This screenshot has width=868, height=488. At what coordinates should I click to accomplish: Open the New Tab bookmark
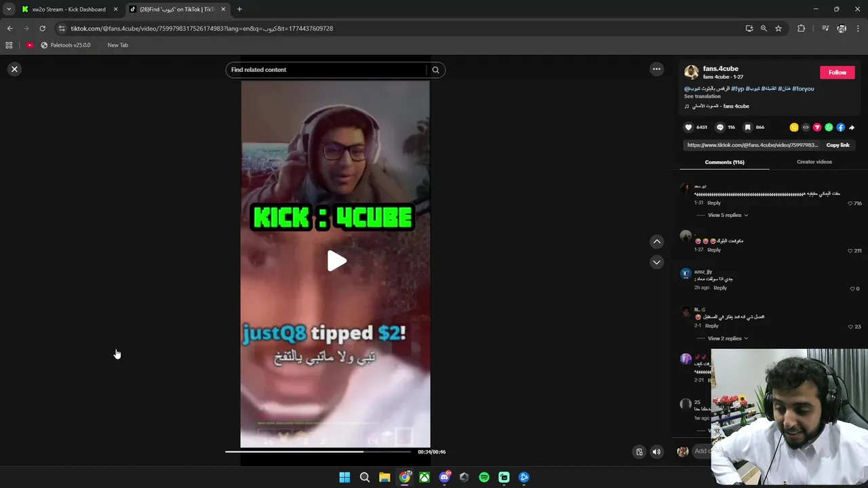117,45
